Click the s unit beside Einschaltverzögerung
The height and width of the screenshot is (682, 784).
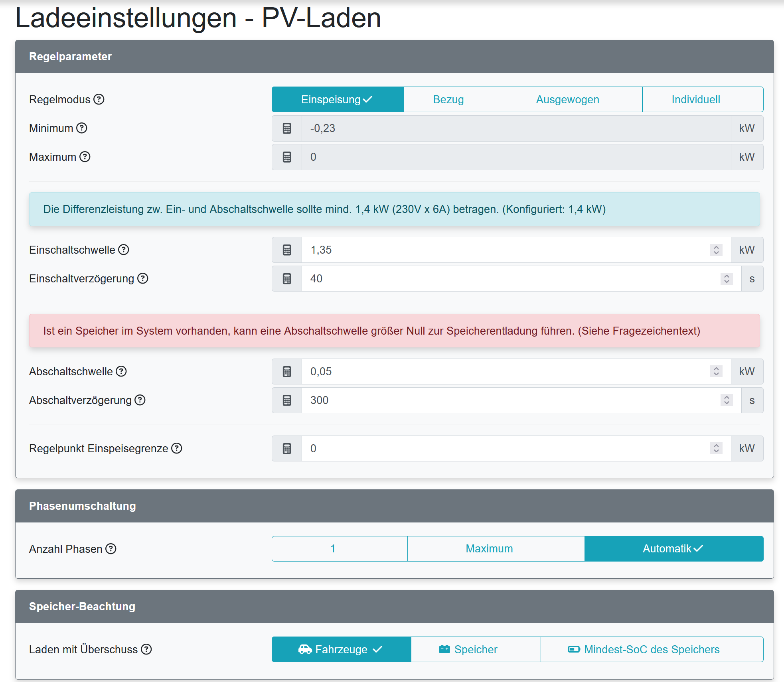coord(752,279)
